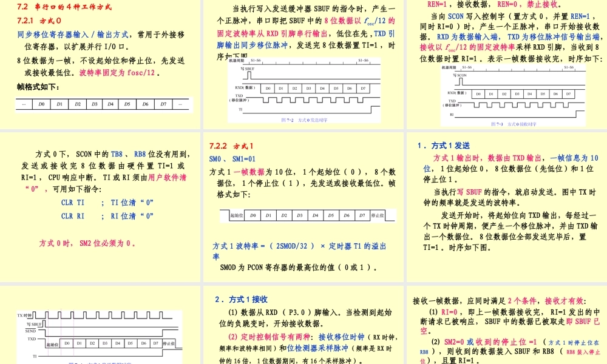
Task: Open the slide titled 7.2 串行口的4种工作方式
Action: pyautogui.click(x=100, y=64)
